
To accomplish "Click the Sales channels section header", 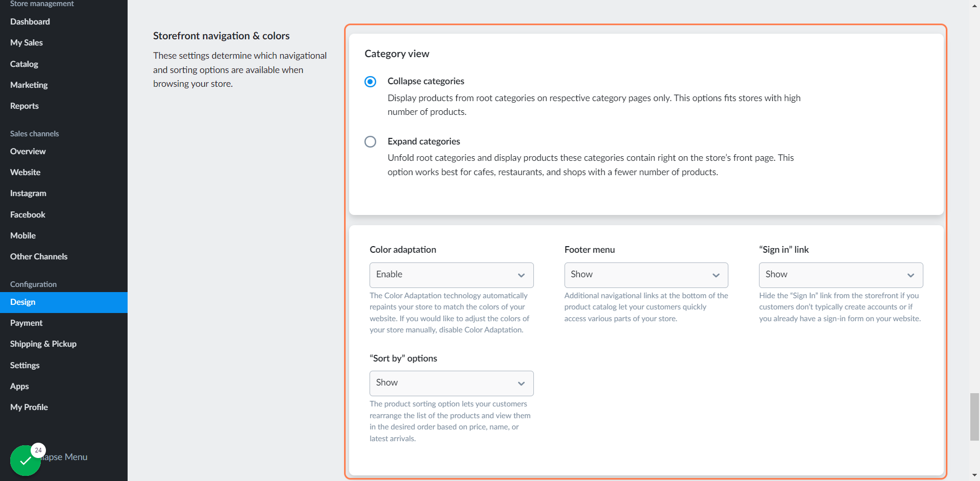I will coord(34,134).
